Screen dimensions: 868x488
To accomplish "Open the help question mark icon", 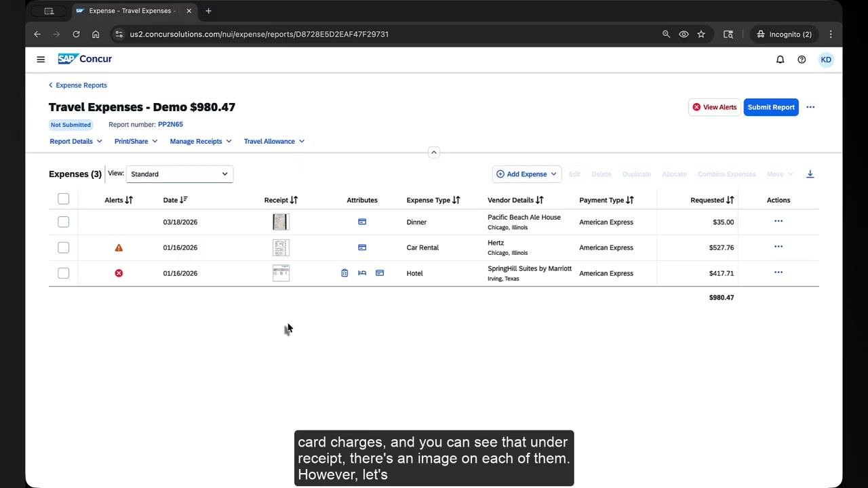I will pos(802,60).
